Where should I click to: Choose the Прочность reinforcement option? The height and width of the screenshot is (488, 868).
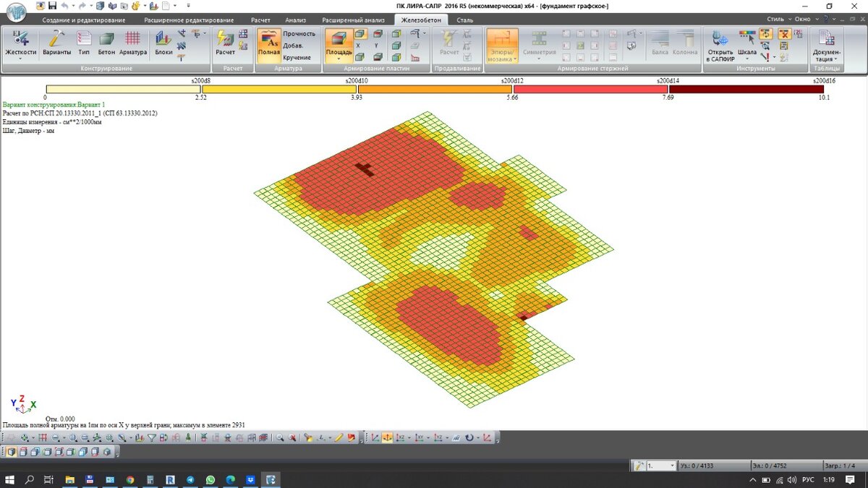coord(299,33)
